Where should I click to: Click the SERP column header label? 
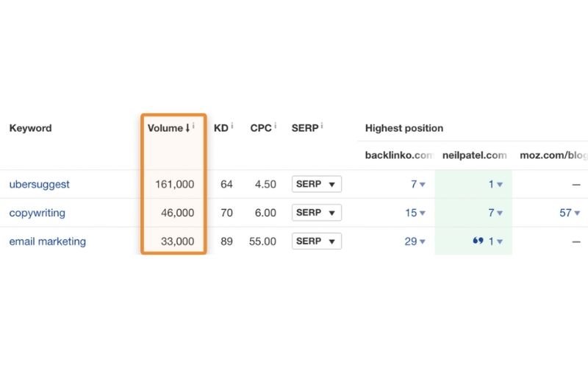coord(305,128)
